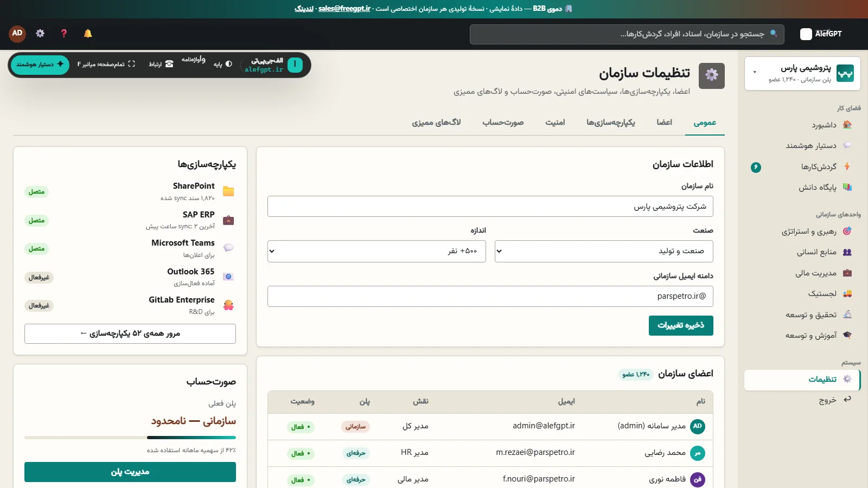Image resolution: width=868 pixels, height=488 pixels.
Task: Toggle SAP ERP متصل status badge
Action: tap(36, 221)
